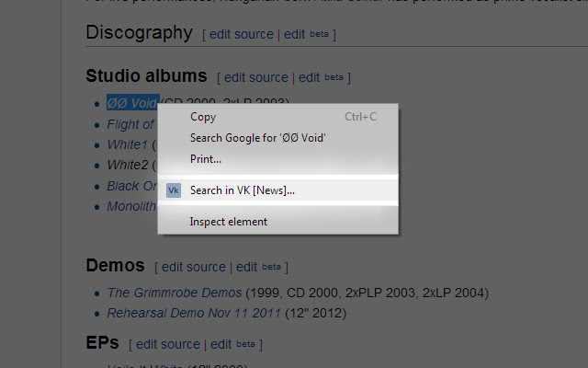This screenshot has width=588, height=368.
Task: Open the Monolith album link
Action: point(131,206)
